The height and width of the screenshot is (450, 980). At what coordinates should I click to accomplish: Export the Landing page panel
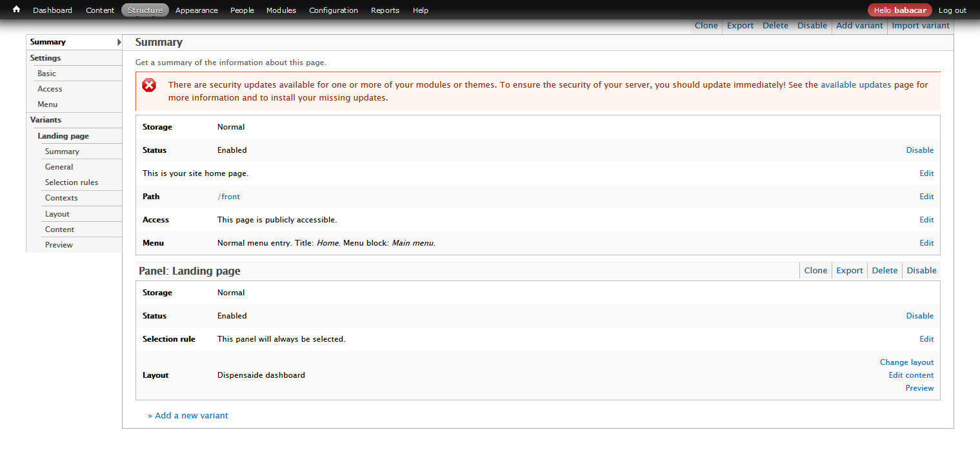[x=849, y=271]
